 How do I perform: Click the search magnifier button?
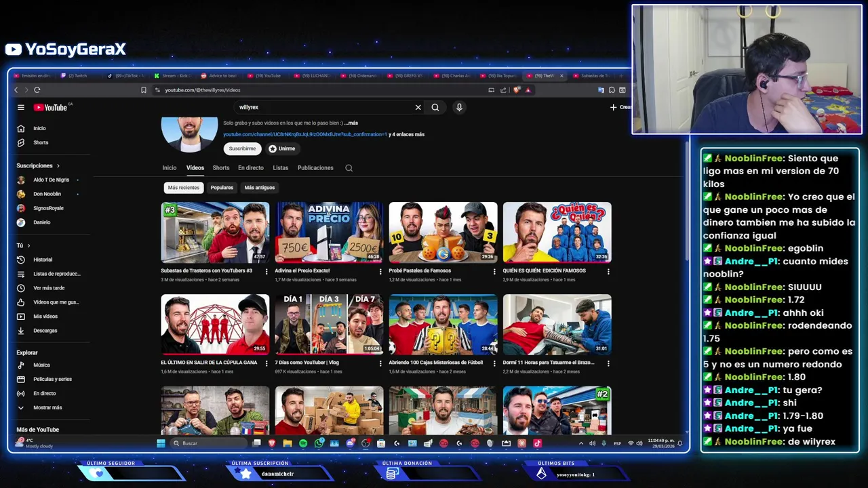pyautogui.click(x=435, y=107)
